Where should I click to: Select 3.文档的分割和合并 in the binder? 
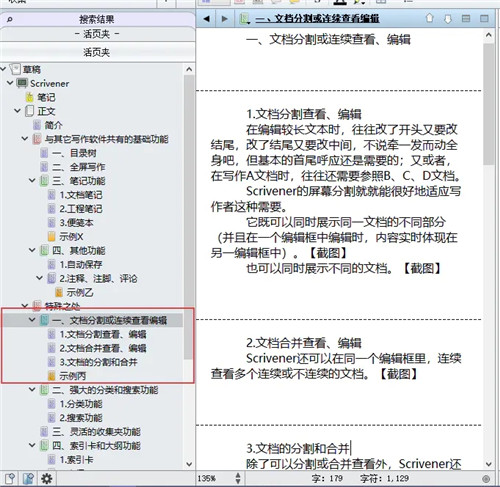98,362
